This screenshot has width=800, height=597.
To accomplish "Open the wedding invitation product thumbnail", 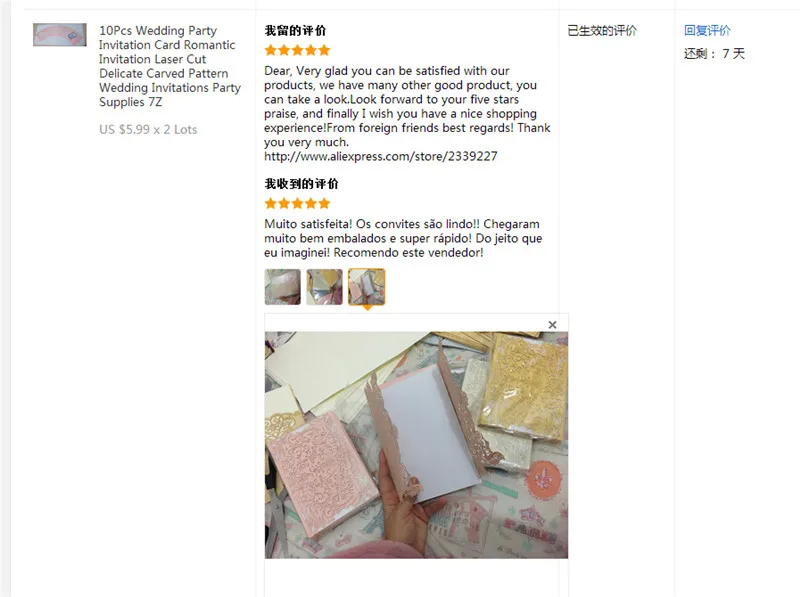I will point(60,35).
